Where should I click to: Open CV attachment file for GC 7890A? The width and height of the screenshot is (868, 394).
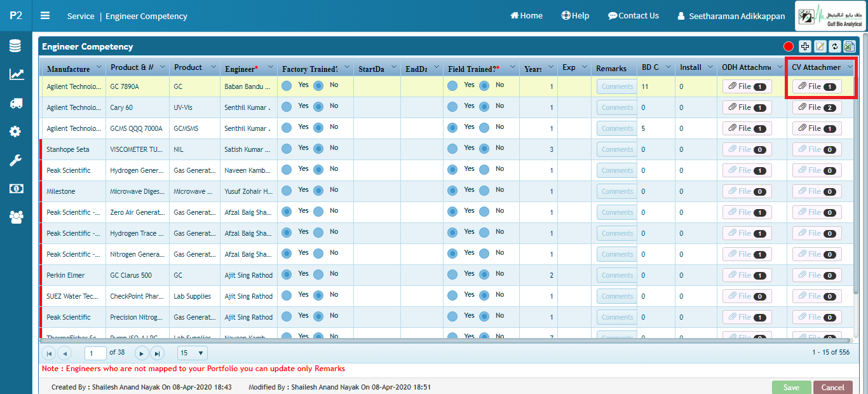817,86
